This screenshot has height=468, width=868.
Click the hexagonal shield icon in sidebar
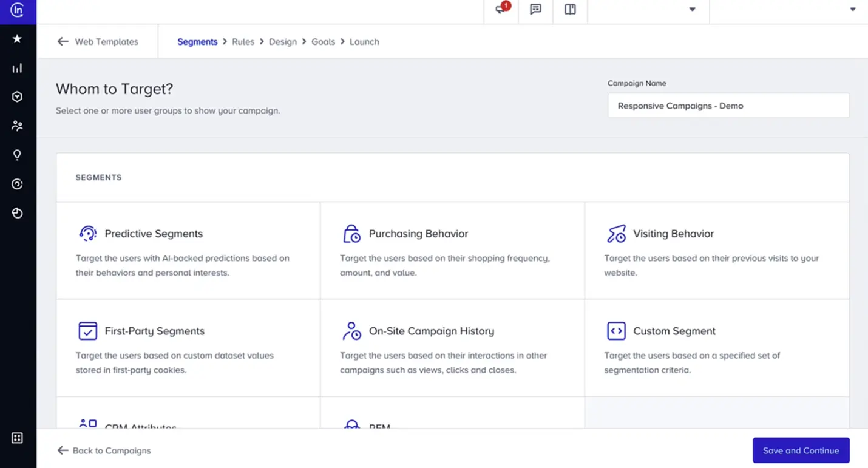click(x=17, y=97)
